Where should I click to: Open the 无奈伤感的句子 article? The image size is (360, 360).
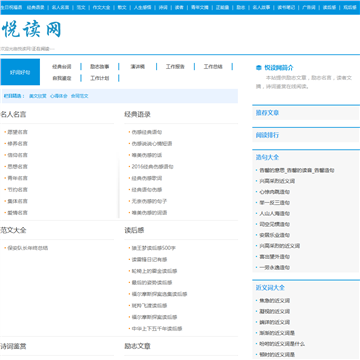[149, 201]
